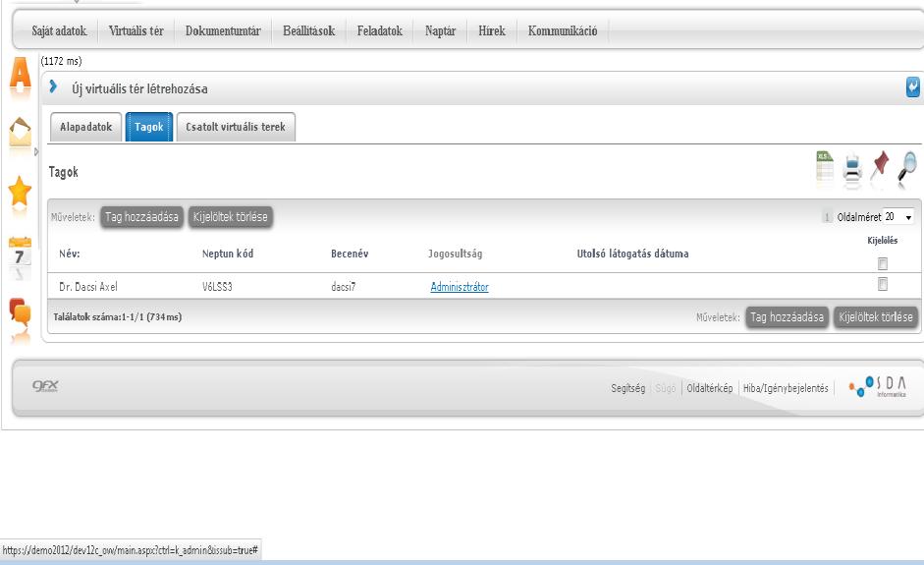Click top Kijelöltek törlése button
Viewport: 924px width, 565px height.
pos(231,217)
